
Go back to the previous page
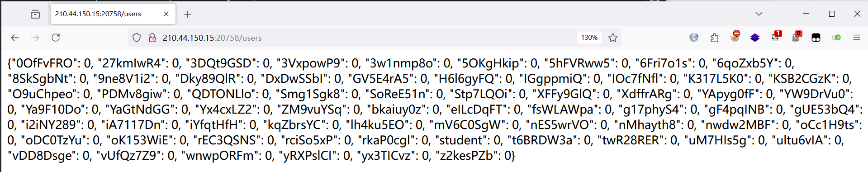(15, 38)
